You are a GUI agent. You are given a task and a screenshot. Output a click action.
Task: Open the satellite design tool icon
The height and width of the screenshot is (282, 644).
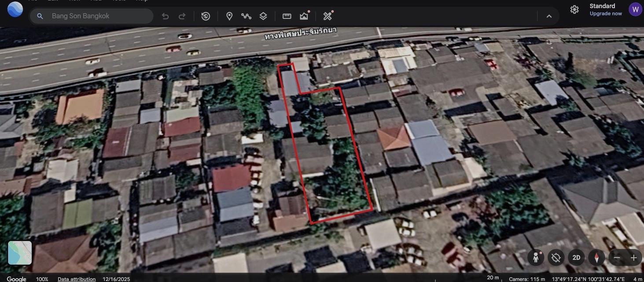328,16
